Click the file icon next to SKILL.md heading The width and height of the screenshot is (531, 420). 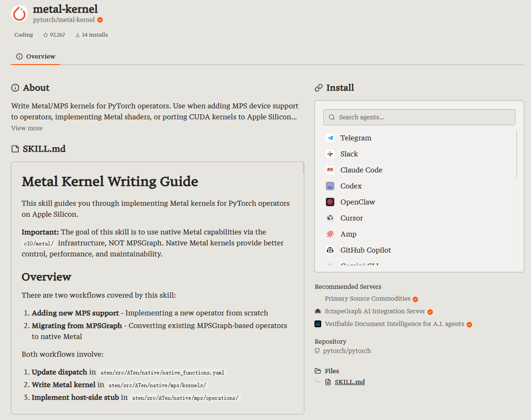pyautogui.click(x=15, y=149)
